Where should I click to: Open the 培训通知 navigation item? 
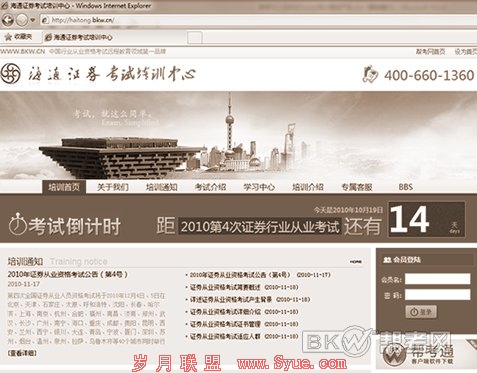(162, 187)
